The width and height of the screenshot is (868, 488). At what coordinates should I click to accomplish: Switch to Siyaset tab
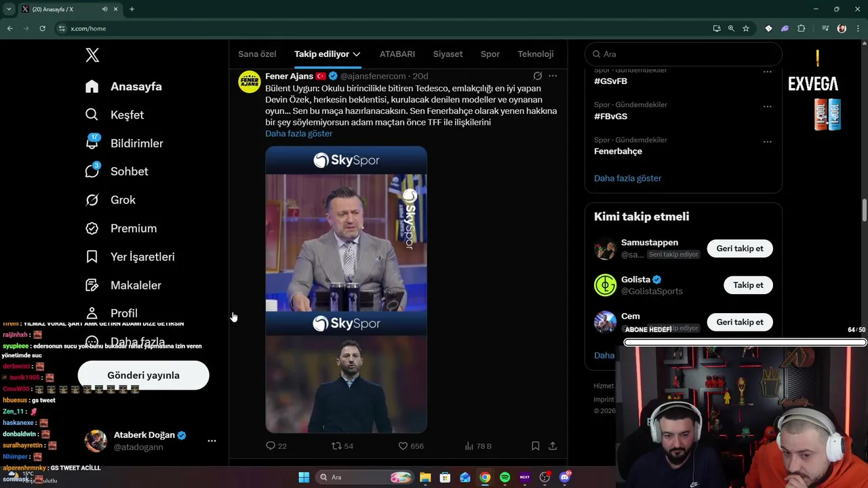tap(448, 54)
